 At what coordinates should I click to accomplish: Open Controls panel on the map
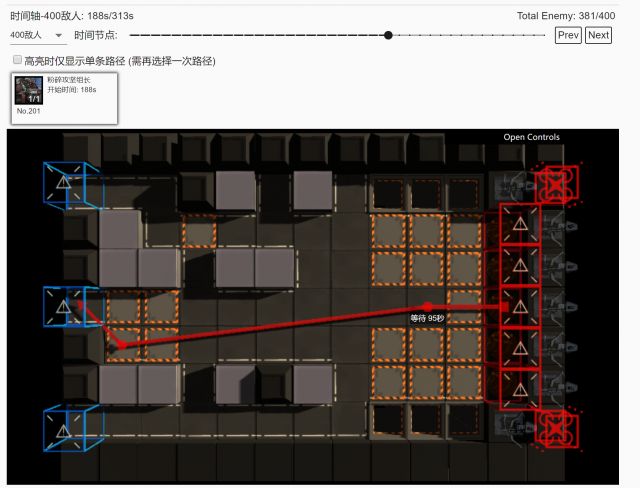(531, 137)
